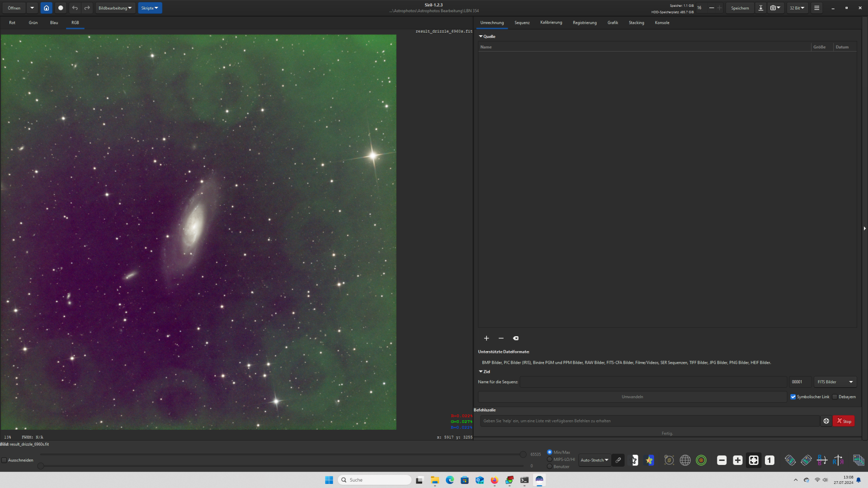Open the dropdown arrow beside Öffnen
The height and width of the screenshot is (488, 868).
(32, 8)
